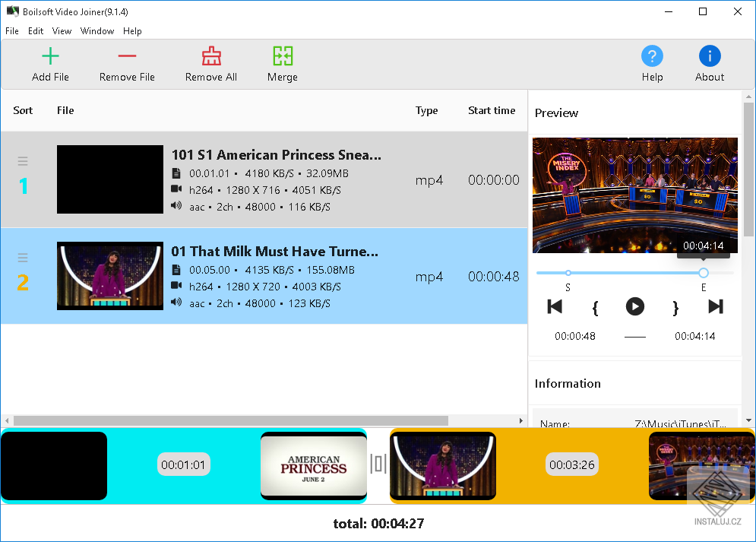Click the drag handle of file 1
This screenshot has height=542, width=756.
[x=23, y=161]
